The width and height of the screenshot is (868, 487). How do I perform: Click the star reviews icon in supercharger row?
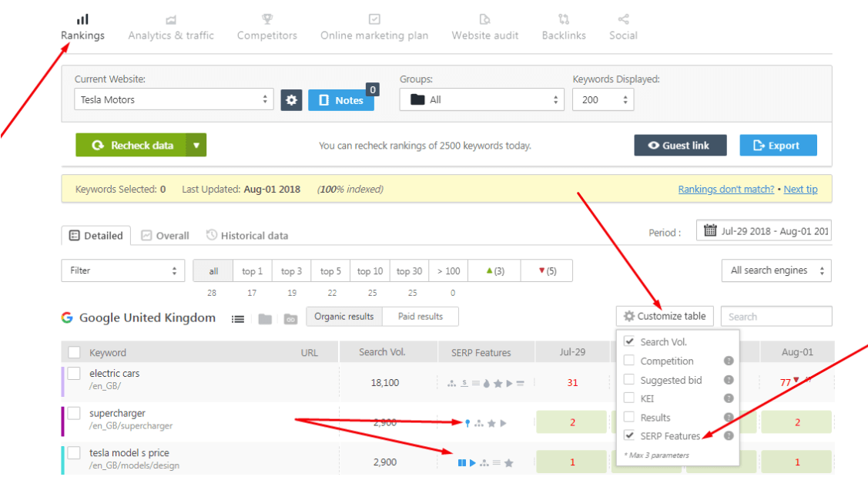(x=491, y=423)
